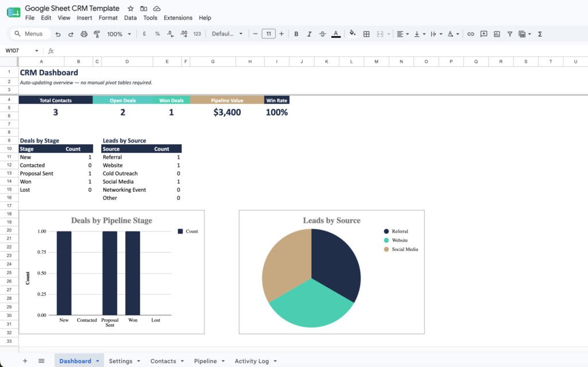Click the Leads by Source chart title
588x367 pixels.
point(331,221)
